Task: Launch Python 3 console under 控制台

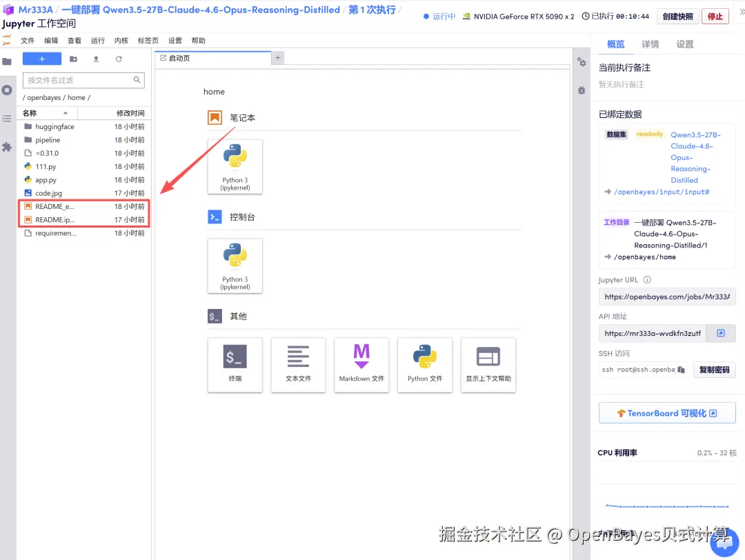Action: pos(235,266)
